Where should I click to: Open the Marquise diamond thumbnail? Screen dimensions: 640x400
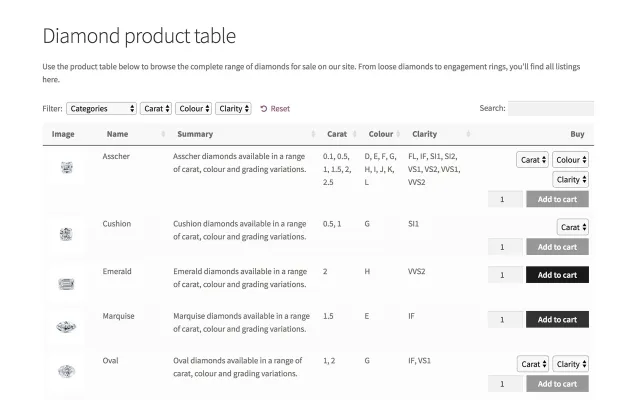click(66, 327)
